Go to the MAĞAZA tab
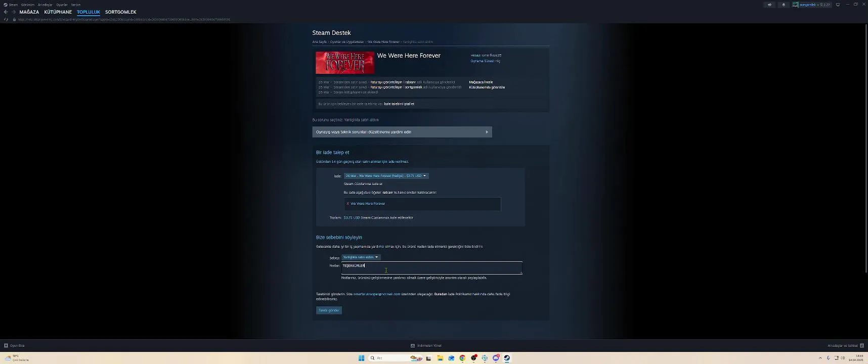This screenshot has width=868, height=364. point(29,12)
